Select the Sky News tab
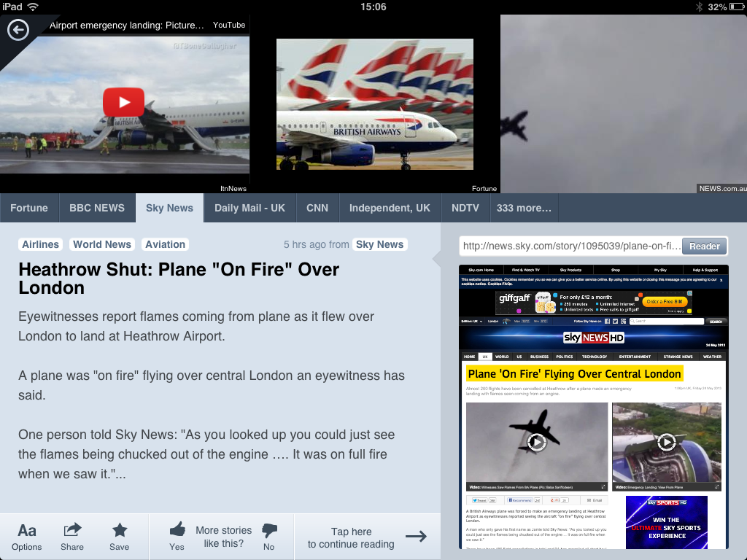Image resolution: width=747 pixels, height=560 pixels. coord(169,208)
